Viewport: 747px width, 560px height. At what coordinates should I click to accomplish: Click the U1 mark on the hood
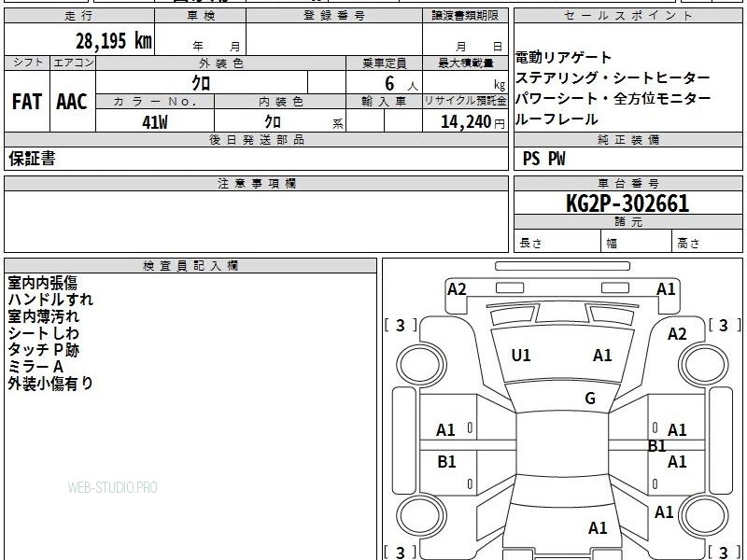[521, 356]
